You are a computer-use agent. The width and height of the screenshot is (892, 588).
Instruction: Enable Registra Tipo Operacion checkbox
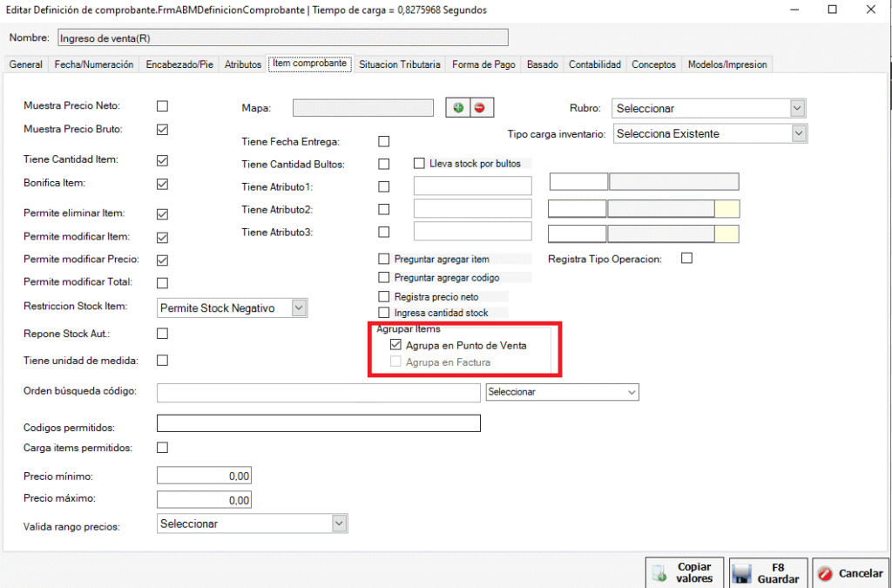point(686,259)
